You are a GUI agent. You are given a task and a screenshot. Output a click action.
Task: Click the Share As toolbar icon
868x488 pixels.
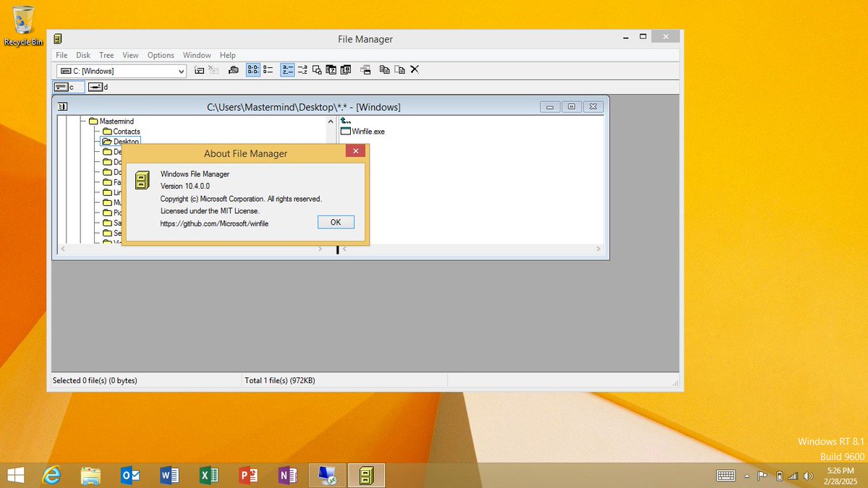(233, 70)
